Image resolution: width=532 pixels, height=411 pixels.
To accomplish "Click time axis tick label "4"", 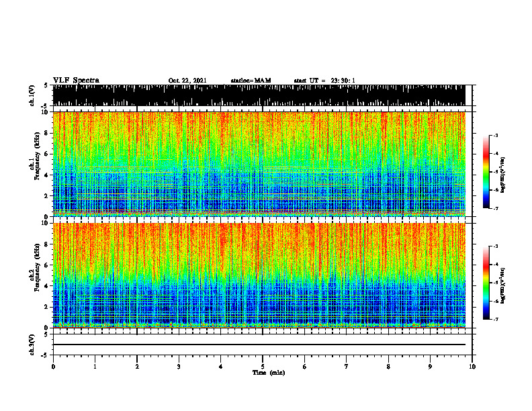I will coord(221,367).
